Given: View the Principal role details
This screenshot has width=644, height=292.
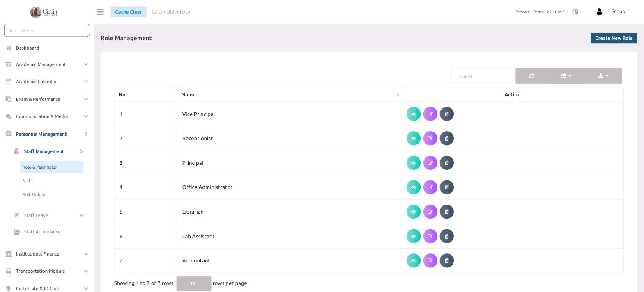Looking at the screenshot, I should (413, 163).
